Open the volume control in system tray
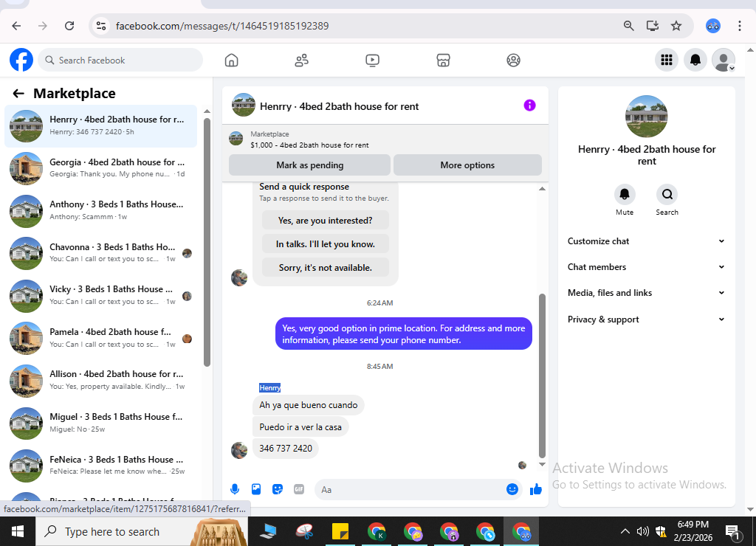The height and width of the screenshot is (546, 756). click(x=642, y=531)
